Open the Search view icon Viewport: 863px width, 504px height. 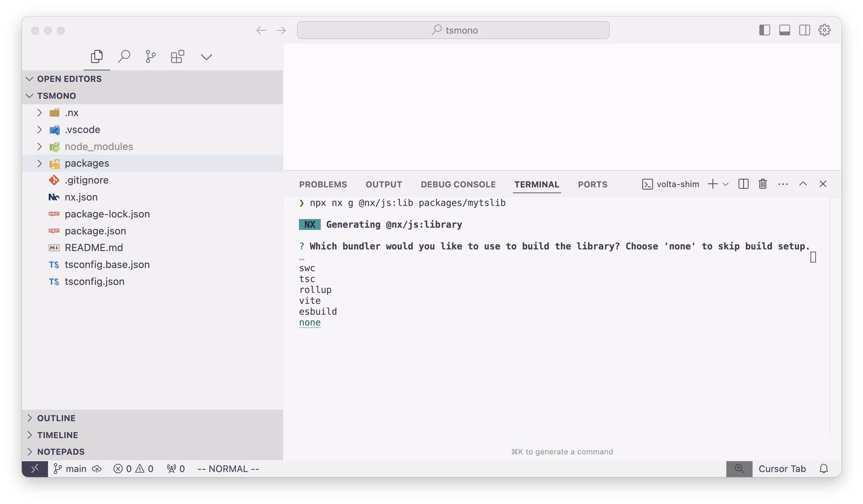point(124,57)
